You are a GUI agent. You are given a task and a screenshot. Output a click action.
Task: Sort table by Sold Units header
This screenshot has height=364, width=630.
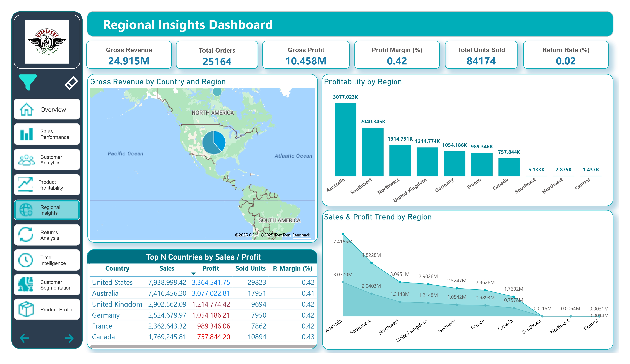[250, 268]
